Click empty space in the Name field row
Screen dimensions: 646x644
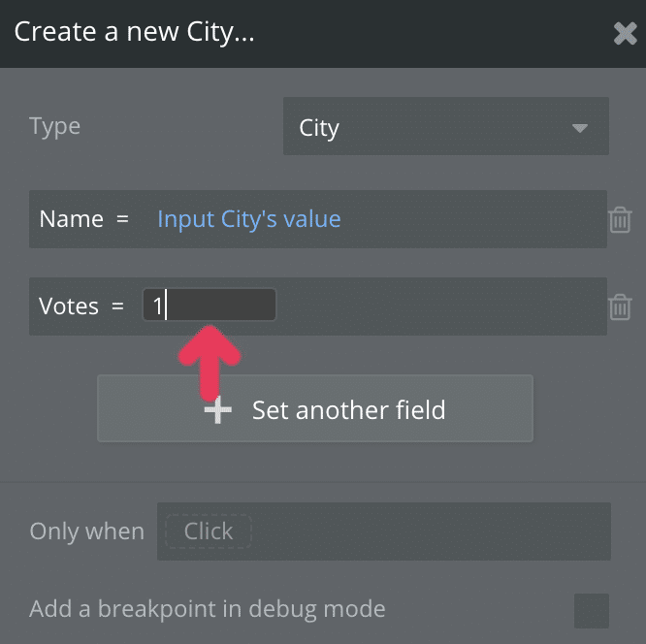point(475,219)
